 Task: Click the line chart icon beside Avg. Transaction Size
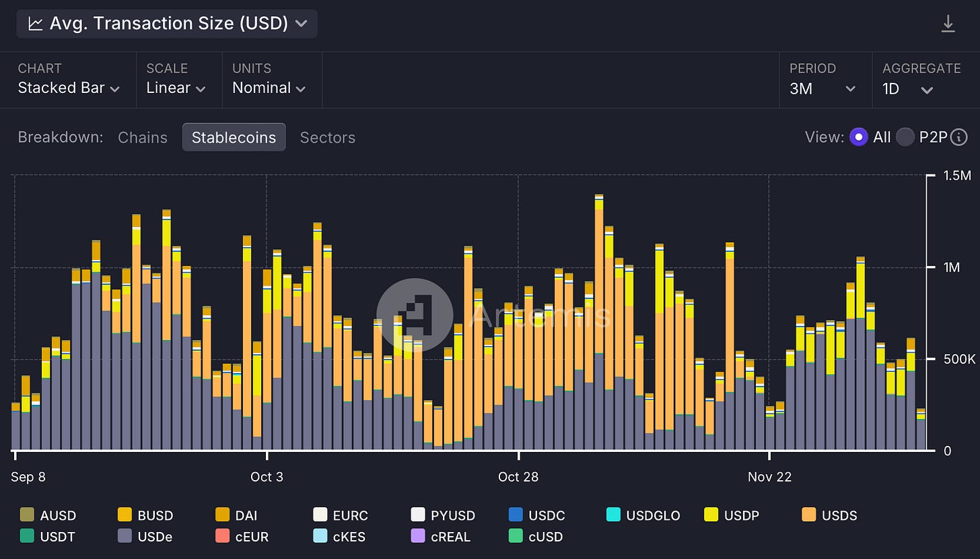[x=36, y=24]
